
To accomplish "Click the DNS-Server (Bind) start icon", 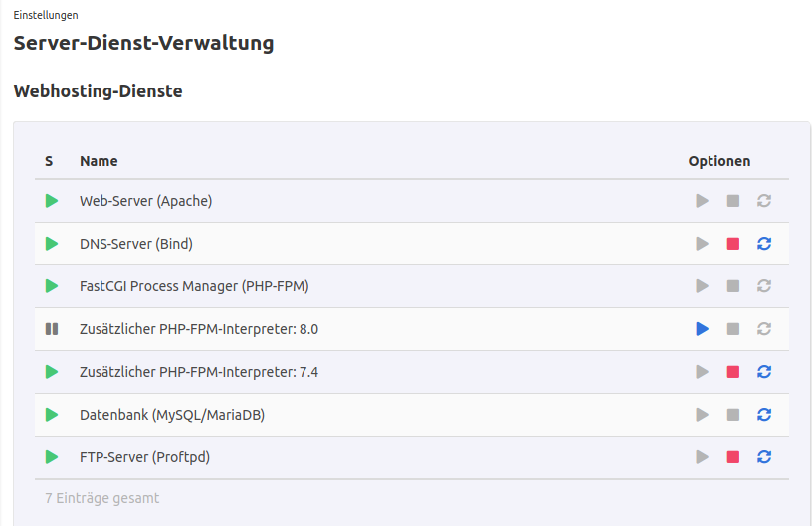I will point(703,244).
